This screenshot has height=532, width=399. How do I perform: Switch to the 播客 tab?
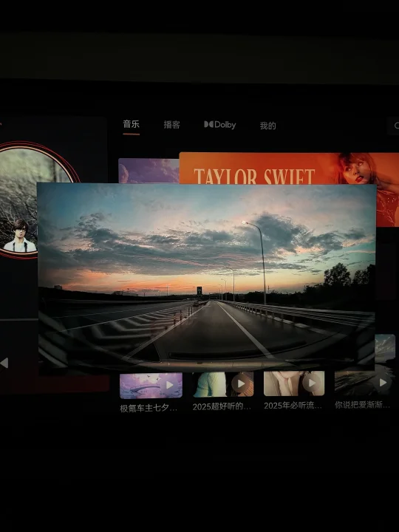171,125
